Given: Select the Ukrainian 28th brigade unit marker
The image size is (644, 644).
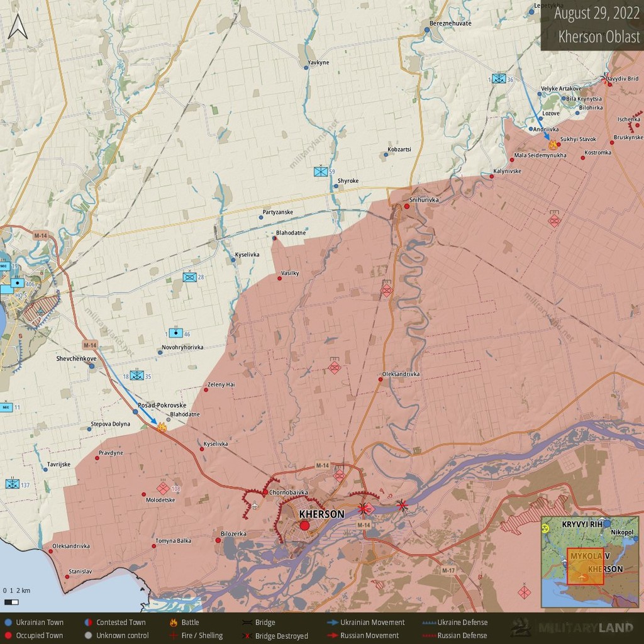Looking at the screenshot, I should [x=190, y=277].
